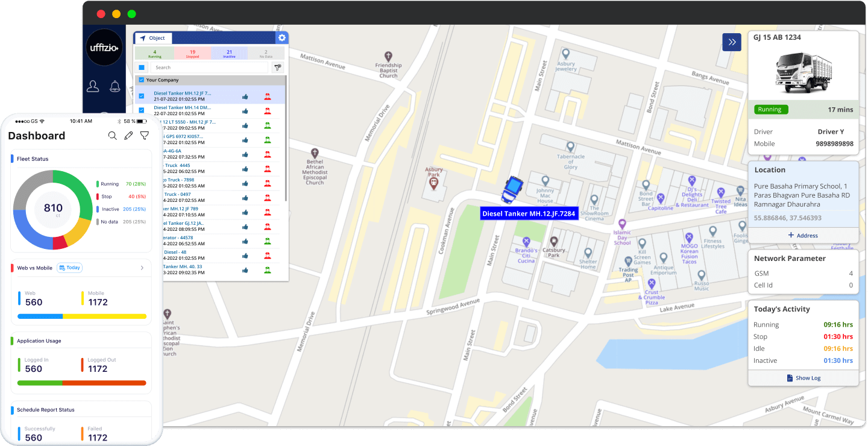
Task: Filter by Running status count
Action: pos(155,54)
